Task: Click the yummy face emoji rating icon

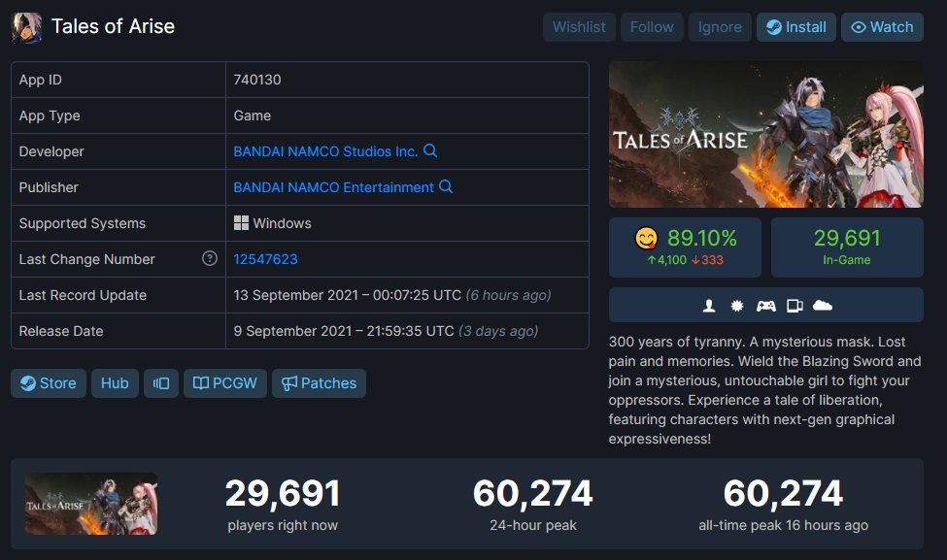Action: (x=646, y=239)
